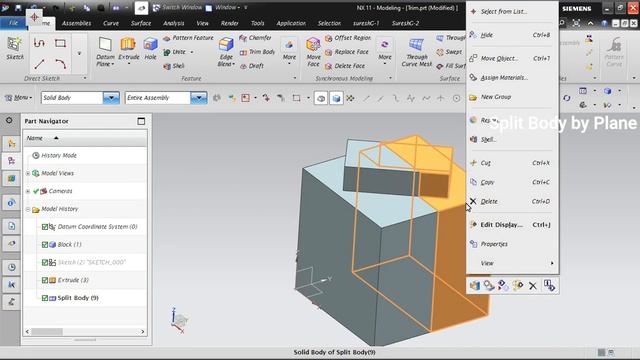Uncheck Datum Coordinate System (0) checkbox
This screenshot has width=640, height=360.
[x=45, y=227]
